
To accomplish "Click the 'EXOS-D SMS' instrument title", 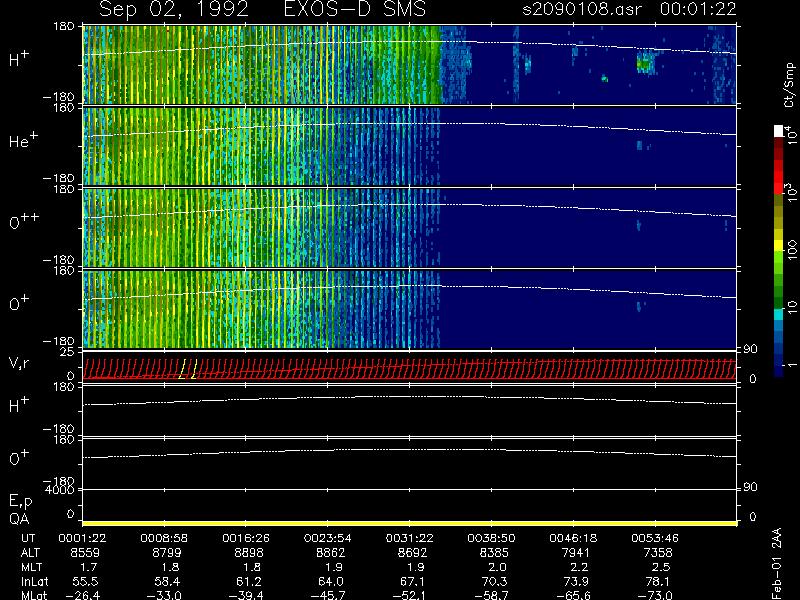I will pos(354,9).
